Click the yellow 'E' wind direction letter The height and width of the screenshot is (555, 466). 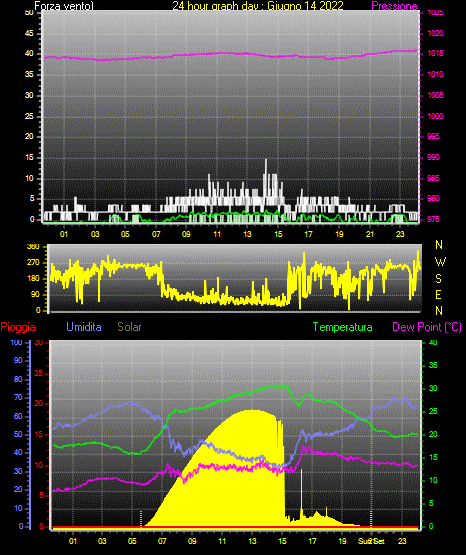pos(438,294)
